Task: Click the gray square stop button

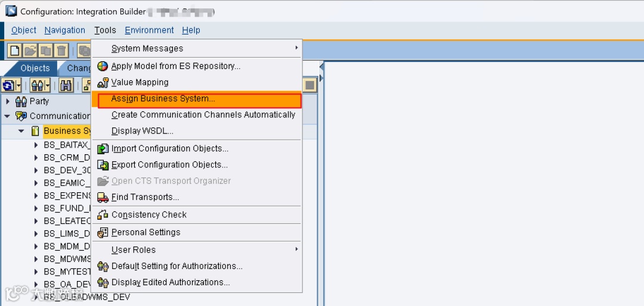Action: 310,85
